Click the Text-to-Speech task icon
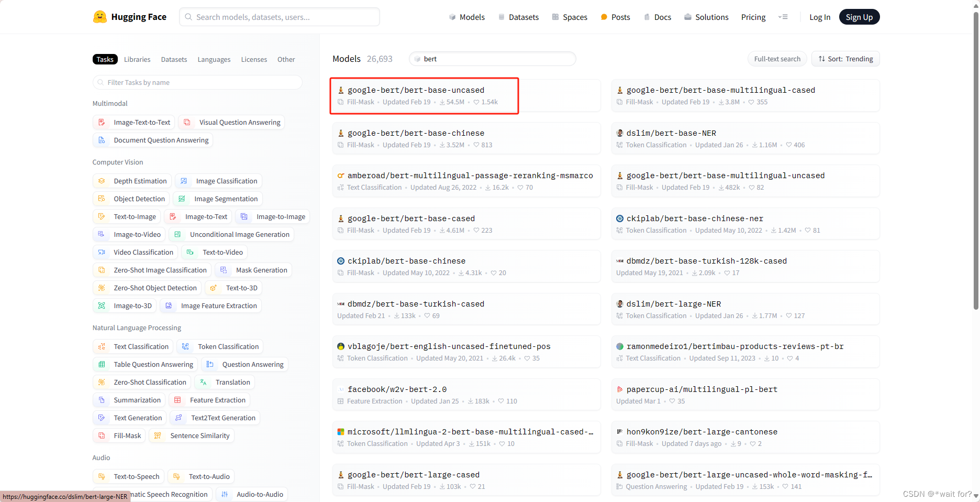Screen dimensions: 980x502 [x=102, y=476]
